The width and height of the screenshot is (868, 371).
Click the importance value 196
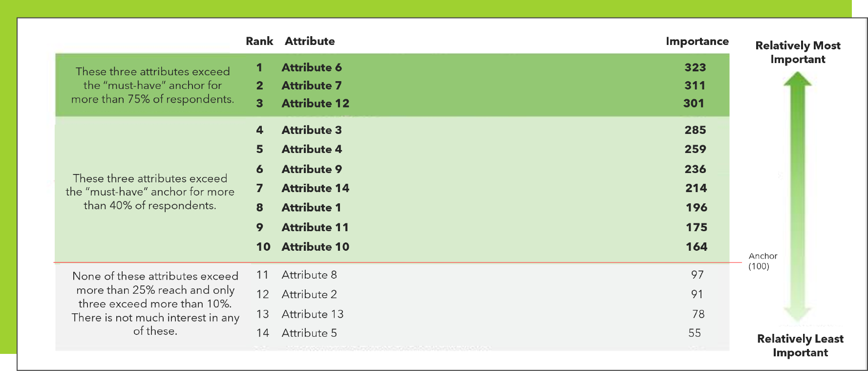(x=696, y=208)
